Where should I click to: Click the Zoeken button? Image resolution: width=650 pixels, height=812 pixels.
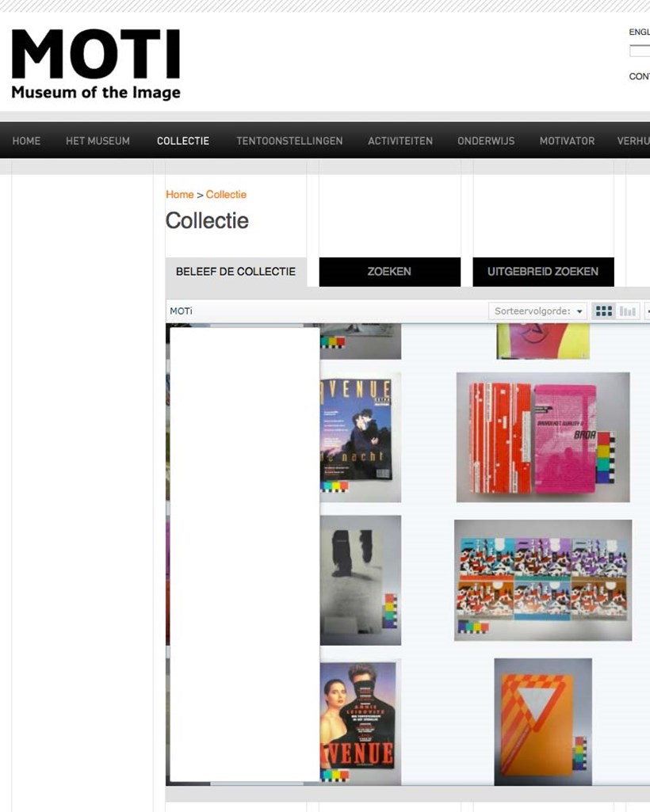point(390,272)
